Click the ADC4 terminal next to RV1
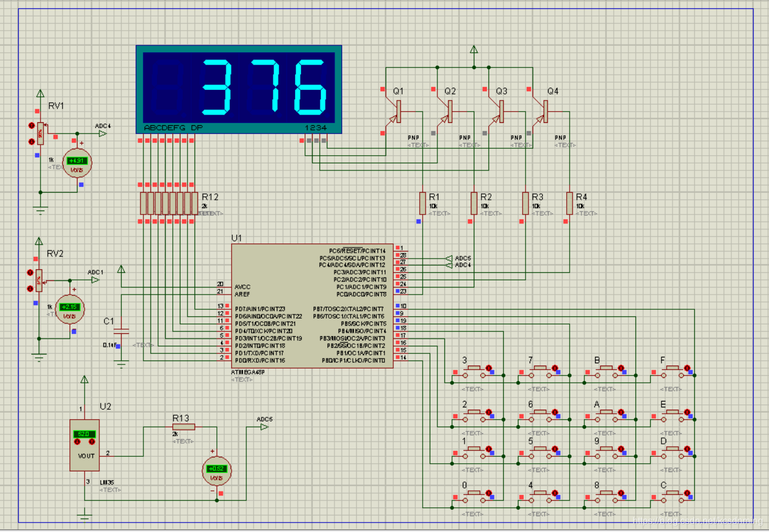 pos(102,133)
